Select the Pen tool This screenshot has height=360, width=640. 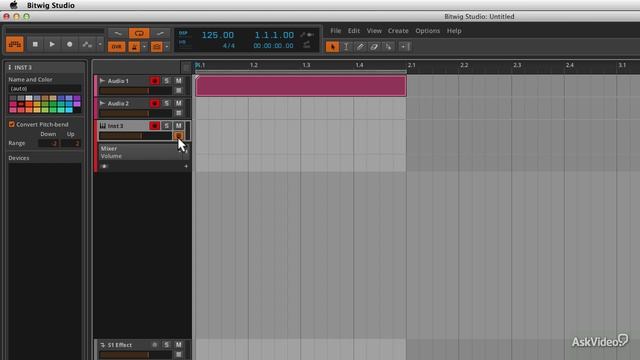pyautogui.click(x=360, y=47)
